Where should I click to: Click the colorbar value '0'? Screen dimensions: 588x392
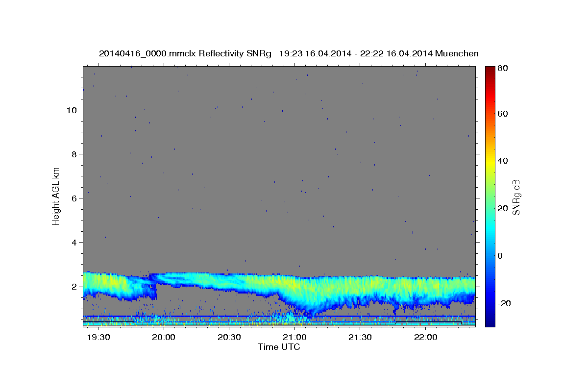[500, 255]
